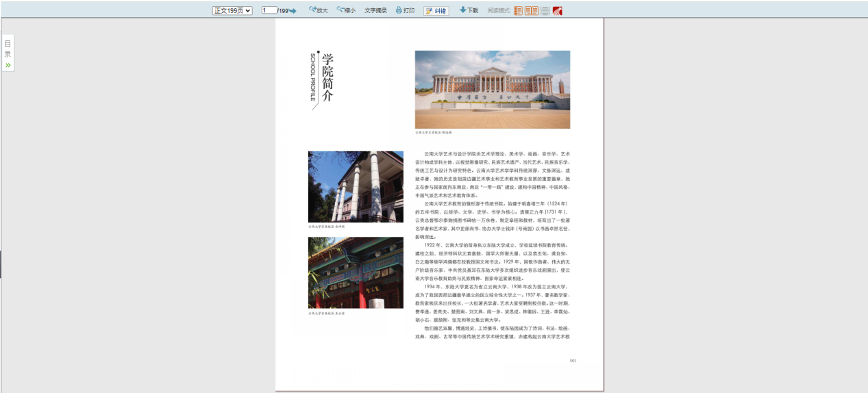Click the 学院简介 heading text
The width and height of the screenshot is (868, 393).
pos(327,77)
